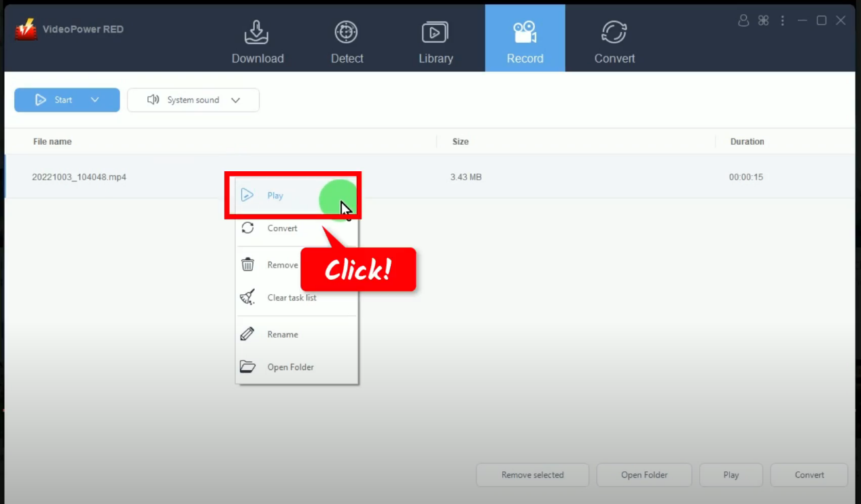Click the Open Folder button at bottom
The width and height of the screenshot is (861, 504).
[x=644, y=475]
